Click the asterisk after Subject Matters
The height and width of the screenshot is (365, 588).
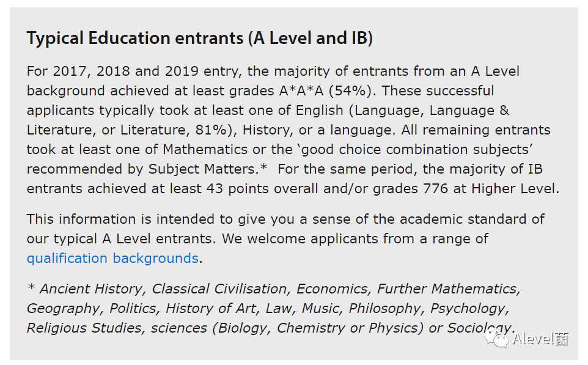pyautogui.click(x=263, y=167)
